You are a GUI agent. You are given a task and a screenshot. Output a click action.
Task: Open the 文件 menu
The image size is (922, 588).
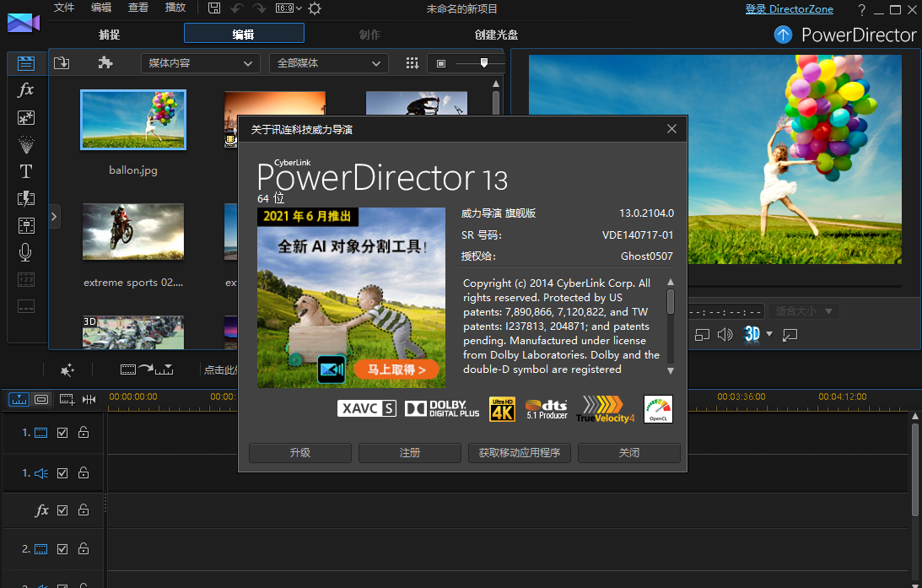coord(64,8)
